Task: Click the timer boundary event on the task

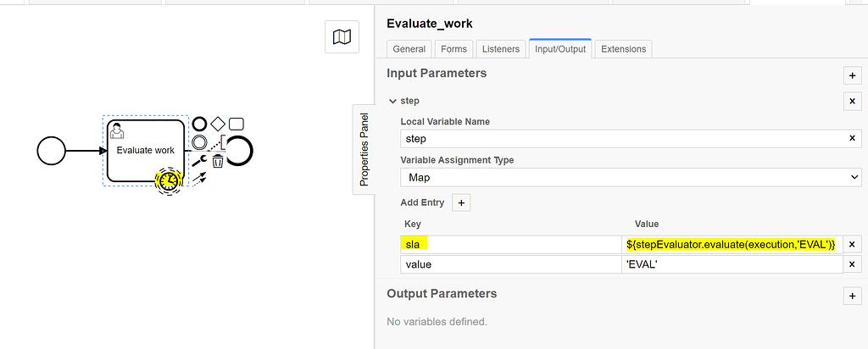Action: coord(169,180)
